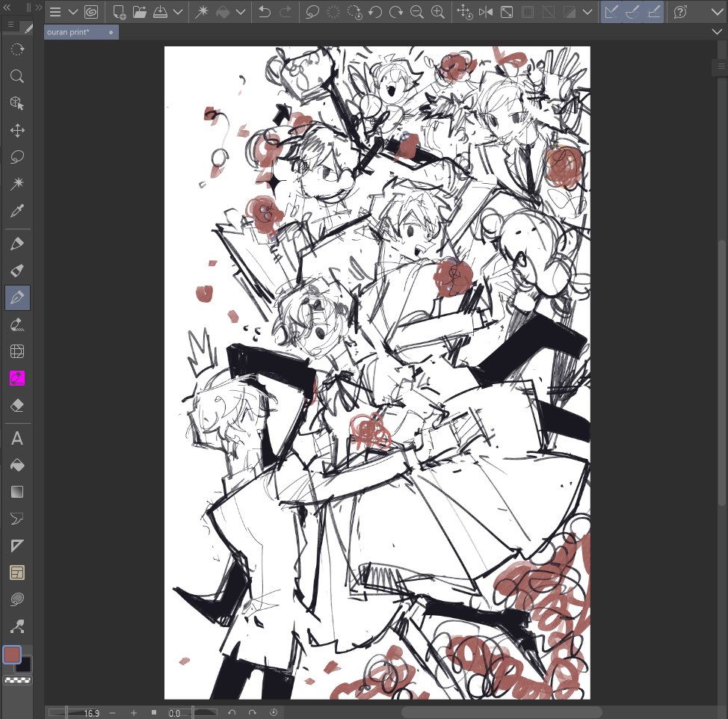Select the Gradient tool

[17, 492]
